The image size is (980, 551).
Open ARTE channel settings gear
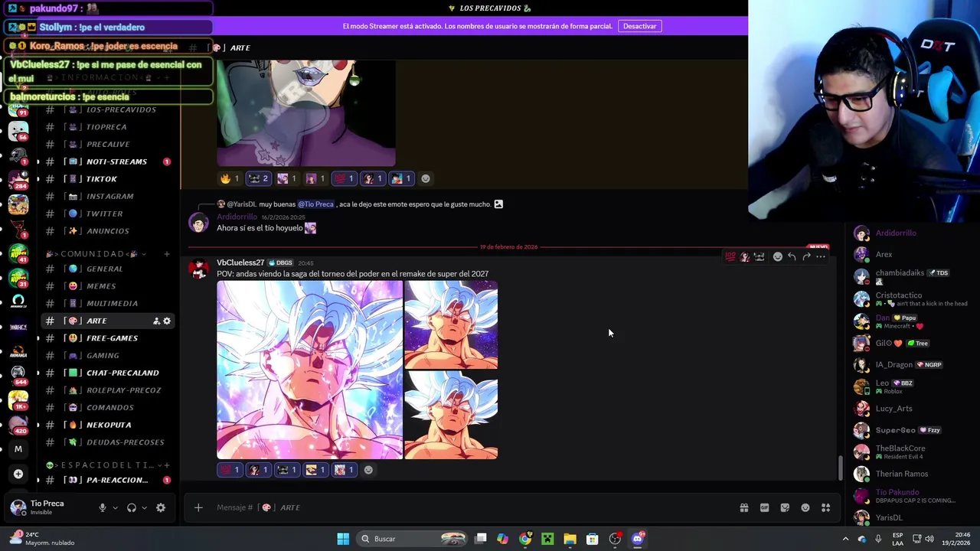click(167, 321)
